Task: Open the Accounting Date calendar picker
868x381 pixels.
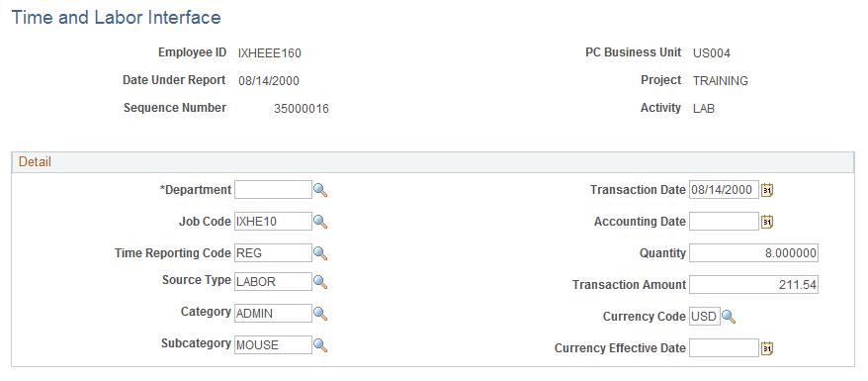Action: pos(767,222)
